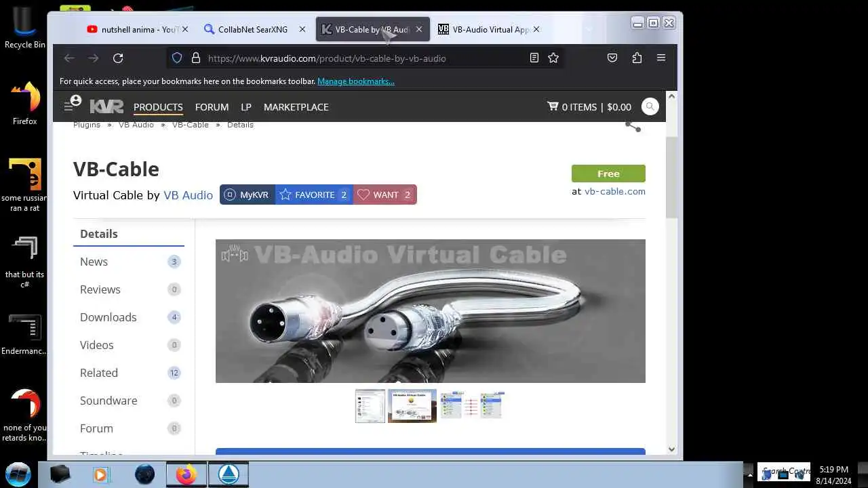Image resolution: width=868 pixels, height=488 pixels.
Task: Click the padlock site info icon
Action: tap(196, 58)
